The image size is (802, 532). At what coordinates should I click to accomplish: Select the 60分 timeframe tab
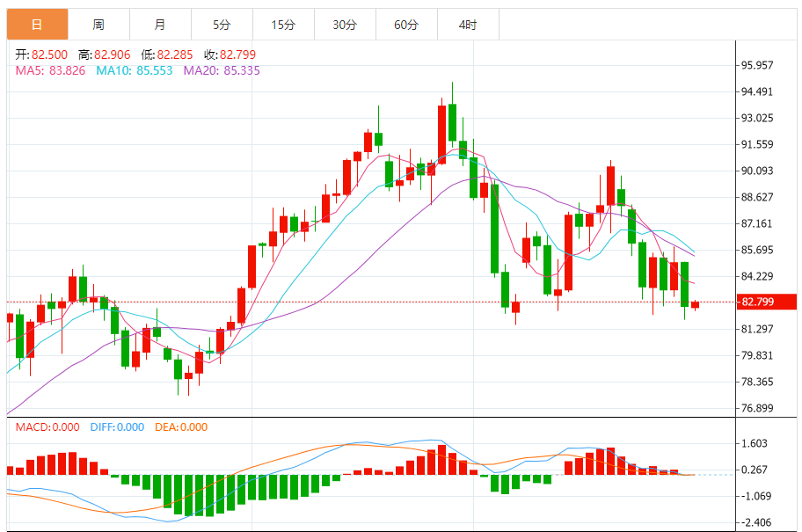click(406, 25)
